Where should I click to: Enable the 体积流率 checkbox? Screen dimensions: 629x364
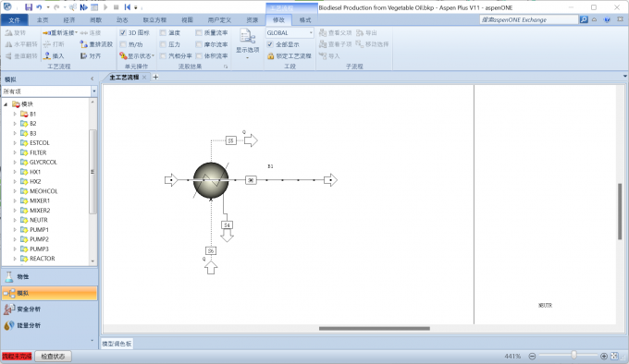point(199,56)
